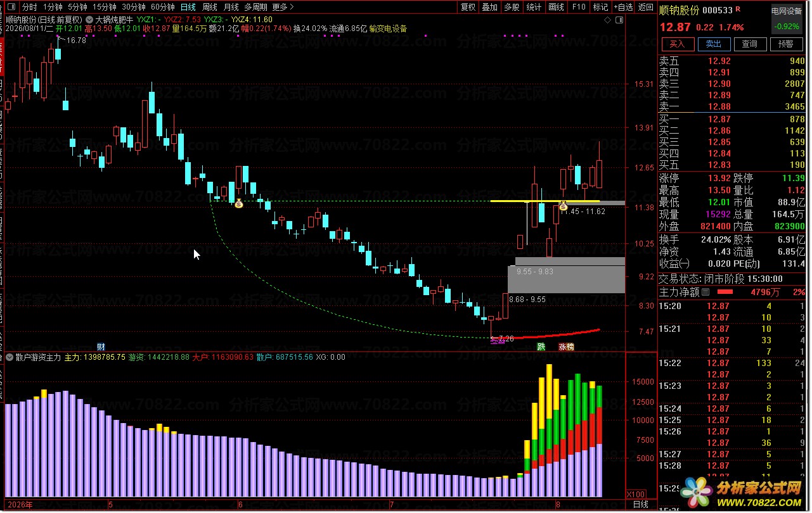Click the 输变电设备 sector link
The height and width of the screenshot is (513, 812).
[388, 28]
